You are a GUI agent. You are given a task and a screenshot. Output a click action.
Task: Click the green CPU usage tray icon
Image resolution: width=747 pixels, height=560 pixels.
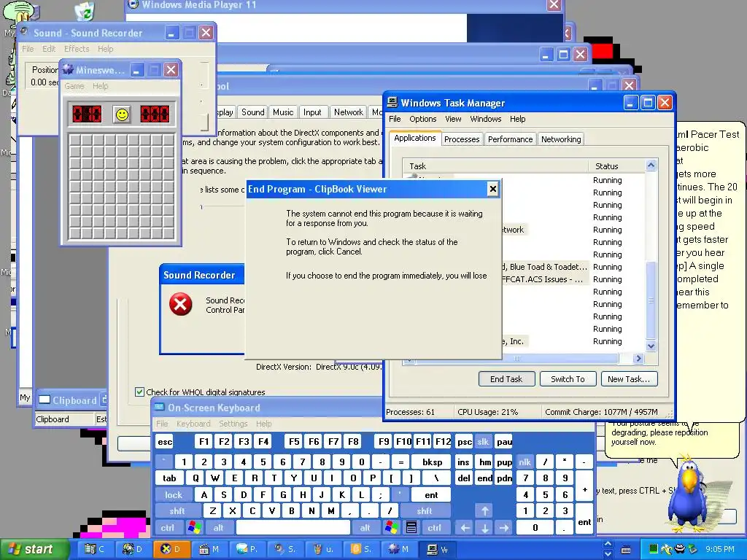tap(654, 549)
